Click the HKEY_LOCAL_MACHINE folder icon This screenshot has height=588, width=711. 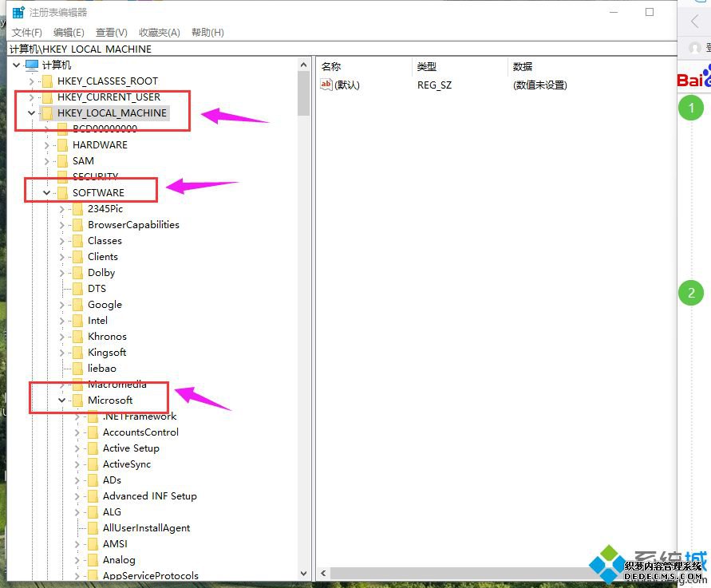(47, 112)
